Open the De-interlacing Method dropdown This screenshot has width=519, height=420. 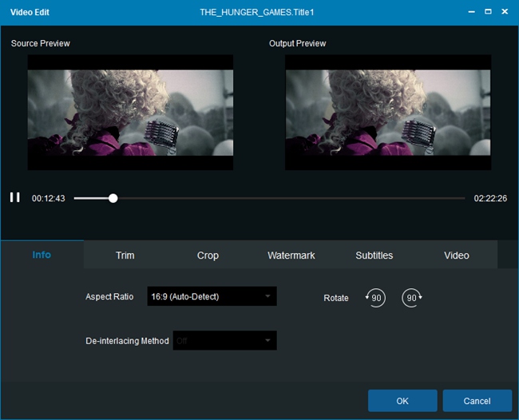coord(224,340)
